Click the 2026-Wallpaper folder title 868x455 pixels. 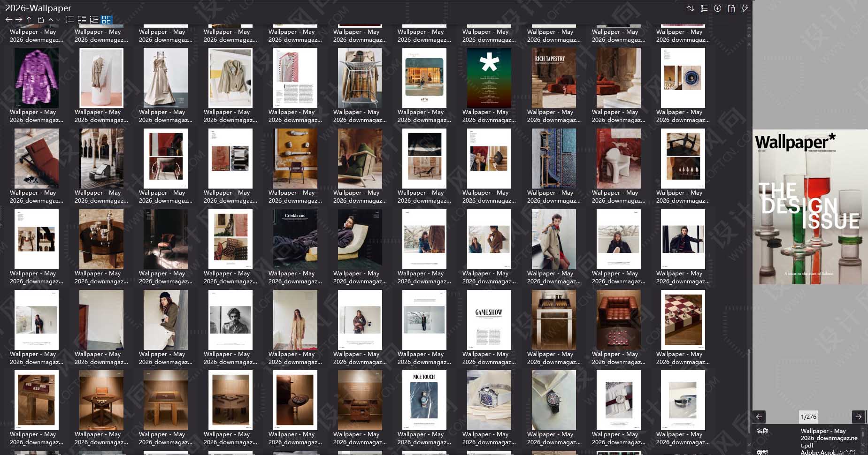(38, 8)
